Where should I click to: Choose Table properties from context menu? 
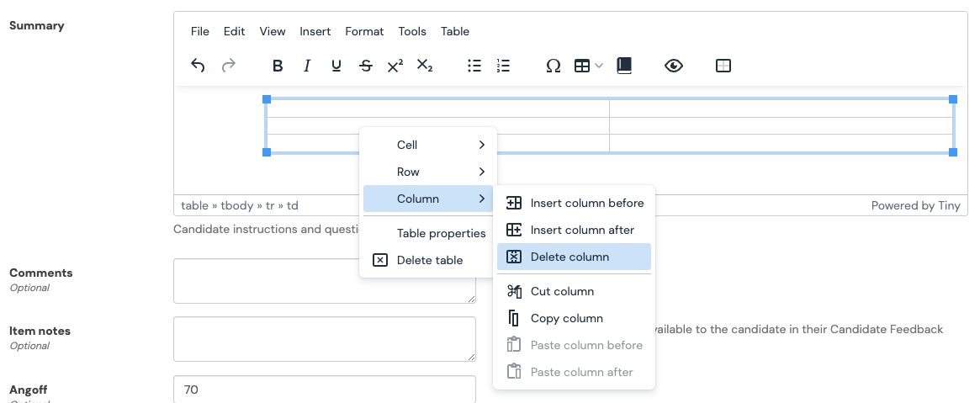click(x=428, y=233)
